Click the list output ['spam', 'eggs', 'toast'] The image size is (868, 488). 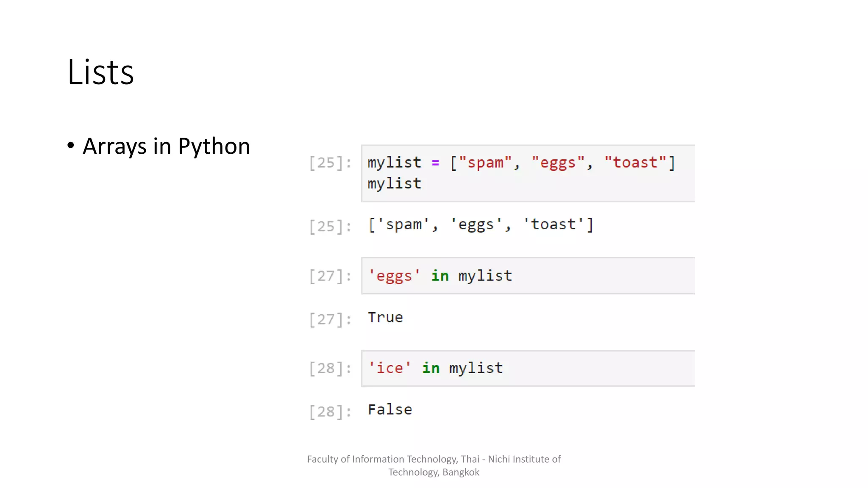pos(481,225)
